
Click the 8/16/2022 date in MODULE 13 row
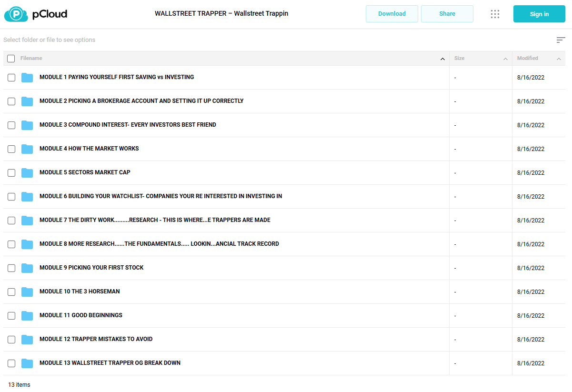click(531, 363)
